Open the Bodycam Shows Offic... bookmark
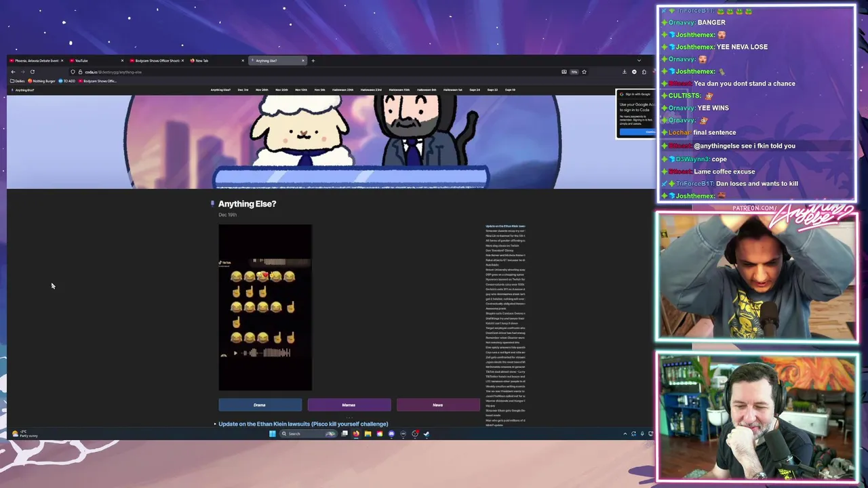Image resolution: width=868 pixels, height=488 pixels. point(98,81)
